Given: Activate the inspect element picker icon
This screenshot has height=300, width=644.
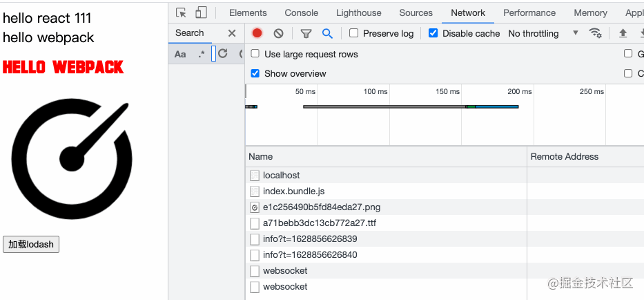Looking at the screenshot, I should [181, 12].
